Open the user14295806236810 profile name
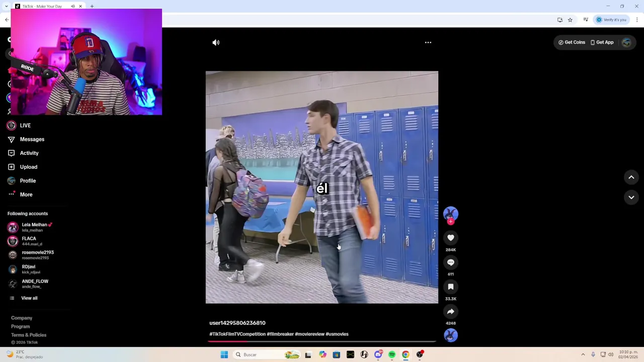 click(237, 323)
